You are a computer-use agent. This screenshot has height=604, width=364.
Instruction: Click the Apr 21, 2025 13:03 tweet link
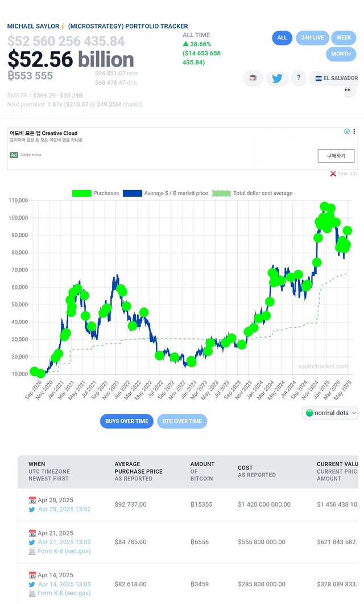tap(64, 543)
